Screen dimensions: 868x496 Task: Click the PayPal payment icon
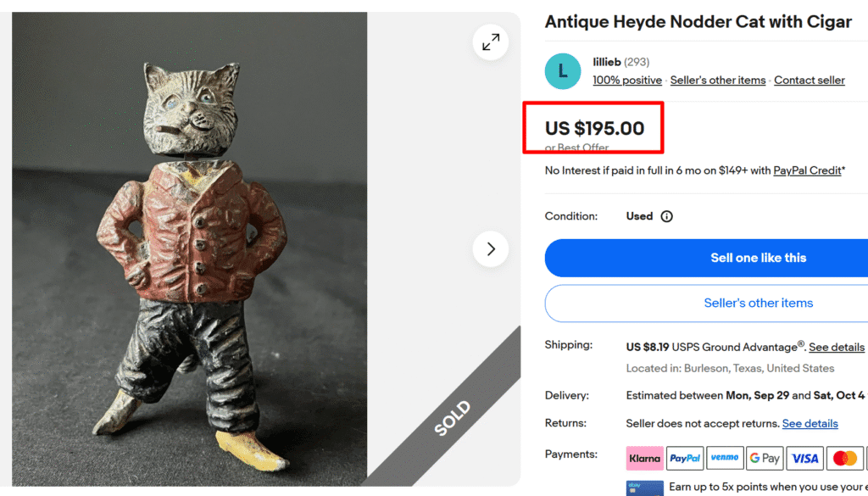tap(685, 458)
